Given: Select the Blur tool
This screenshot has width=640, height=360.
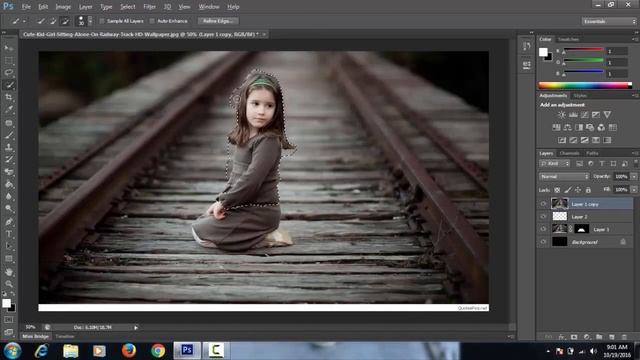Looking at the screenshot, I should (9, 196).
